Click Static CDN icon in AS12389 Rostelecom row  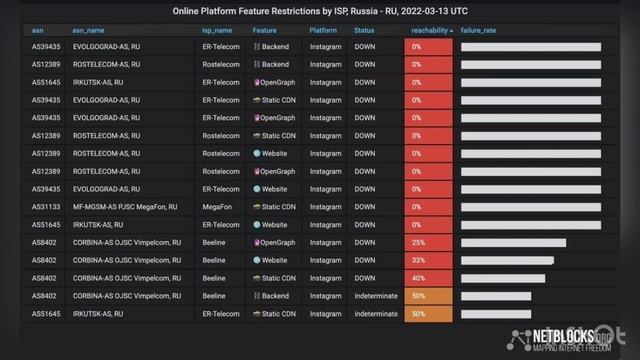[257, 136]
